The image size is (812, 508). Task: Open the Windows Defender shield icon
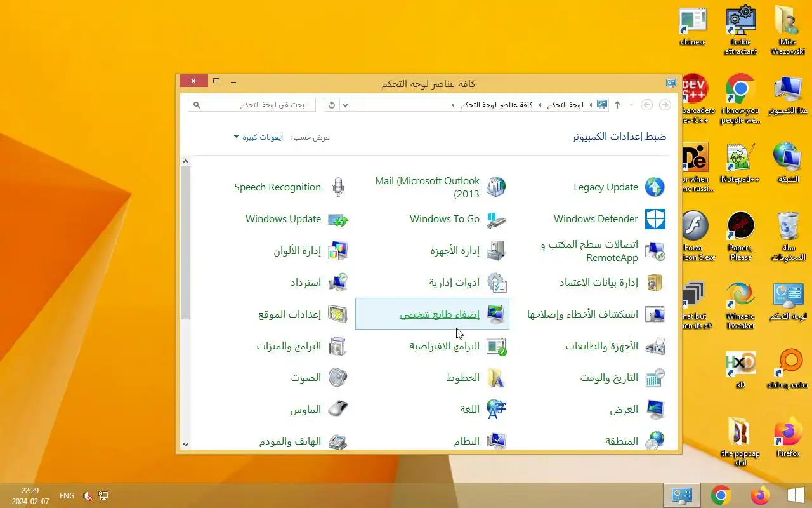point(655,219)
